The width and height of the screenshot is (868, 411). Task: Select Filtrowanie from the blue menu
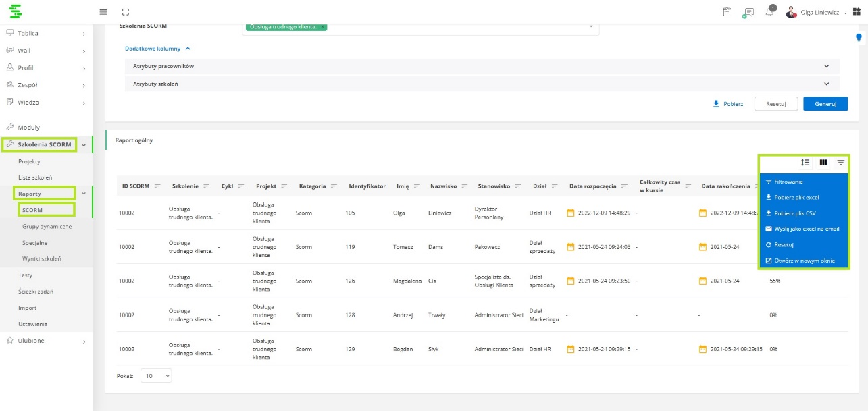pyautogui.click(x=803, y=182)
